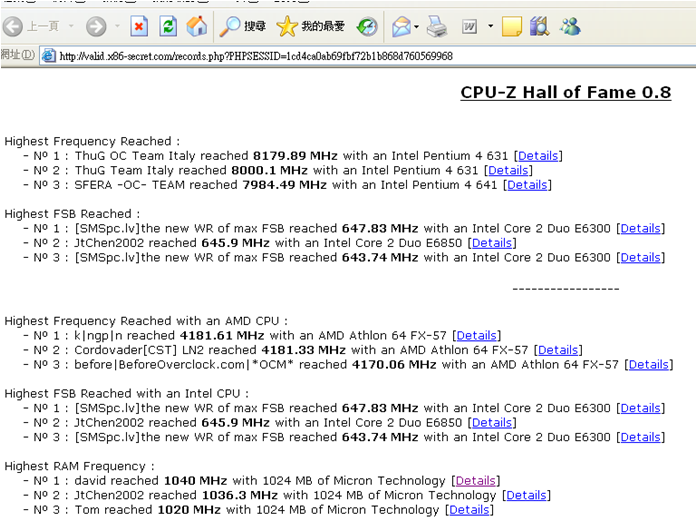697x522 pixels.
Task: Refresh the page using green arrows icon
Action: (x=169, y=26)
